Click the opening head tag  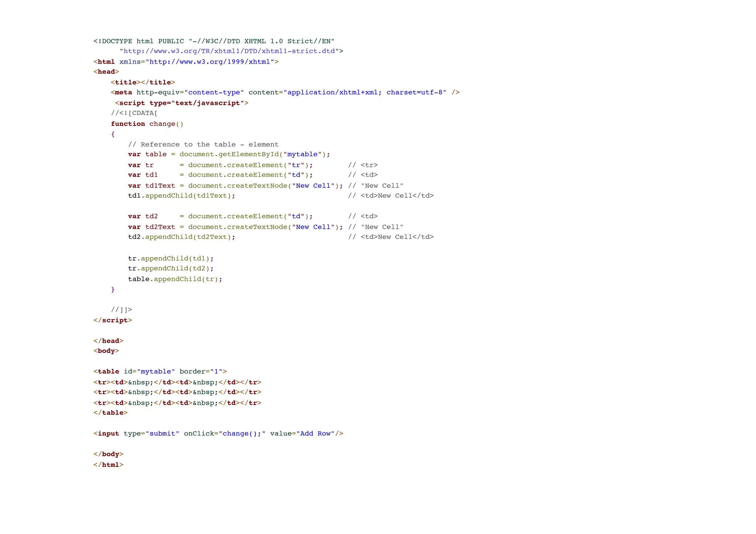(x=106, y=72)
